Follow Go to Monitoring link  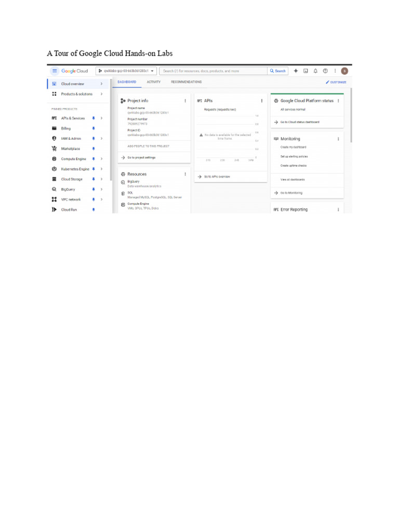coord(291,193)
